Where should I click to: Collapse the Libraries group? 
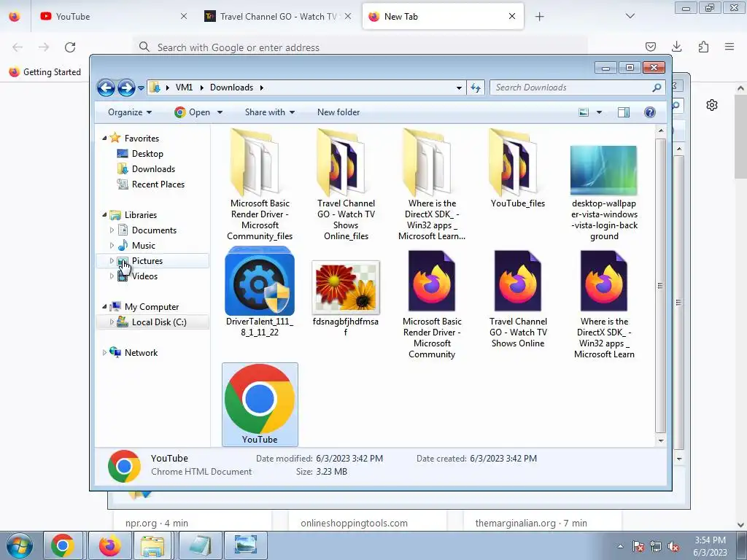click(104, 215)
